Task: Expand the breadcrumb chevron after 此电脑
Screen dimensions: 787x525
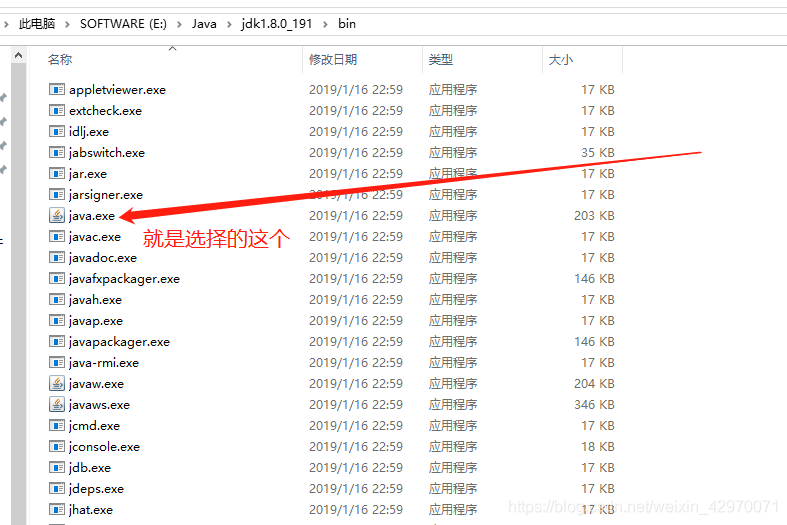Action: tap(67, 24)
